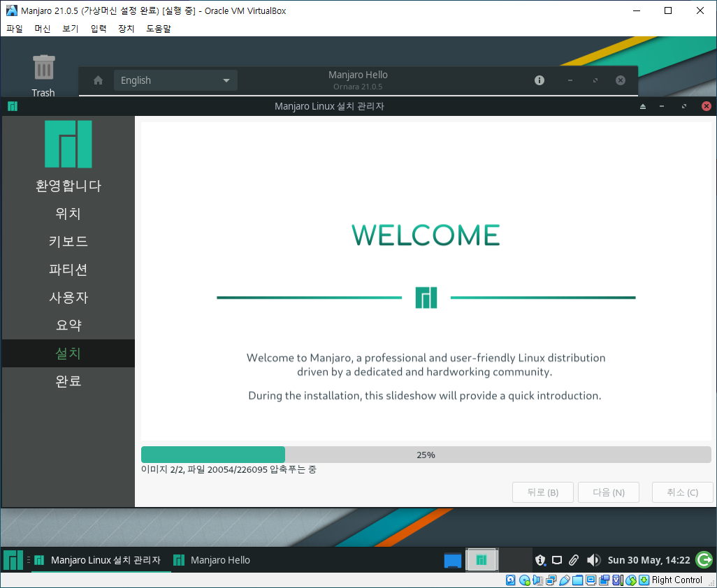Click VirtualBox display status icon
This screenshot has width=717, height=588.
591,580
